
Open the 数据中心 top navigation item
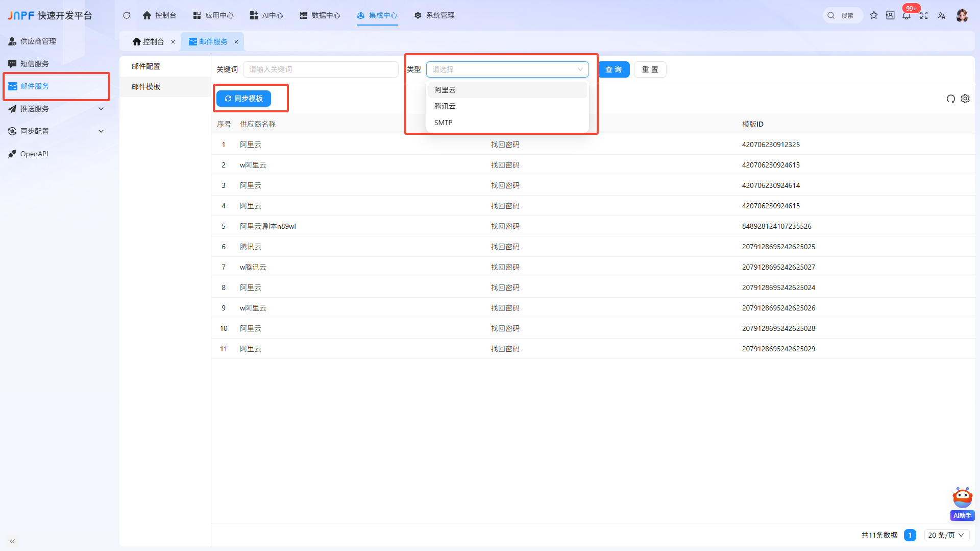pos(320,15)
